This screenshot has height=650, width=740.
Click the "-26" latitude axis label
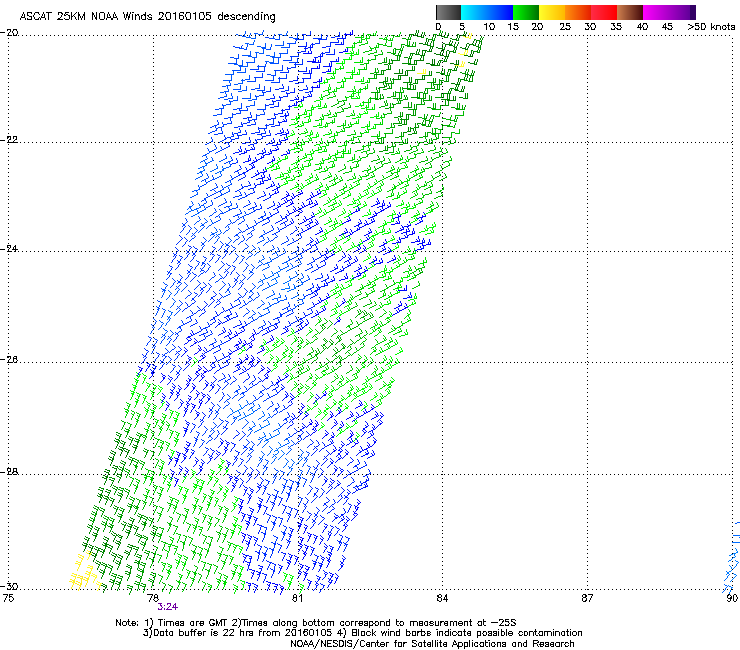coord(9,360)
